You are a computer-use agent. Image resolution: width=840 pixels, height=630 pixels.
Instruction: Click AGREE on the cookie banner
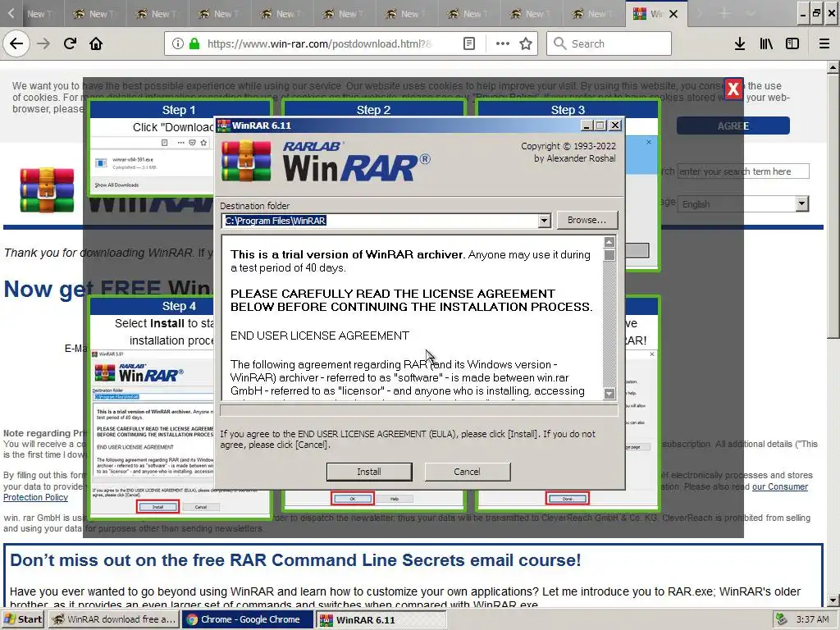pyautogui.click(x=733, y=126)
